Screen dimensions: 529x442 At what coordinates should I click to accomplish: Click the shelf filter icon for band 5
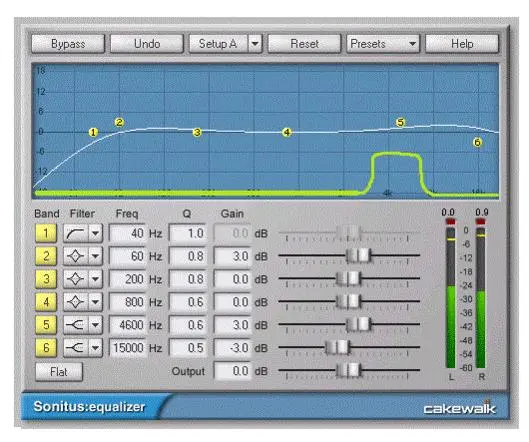[76, 325]
